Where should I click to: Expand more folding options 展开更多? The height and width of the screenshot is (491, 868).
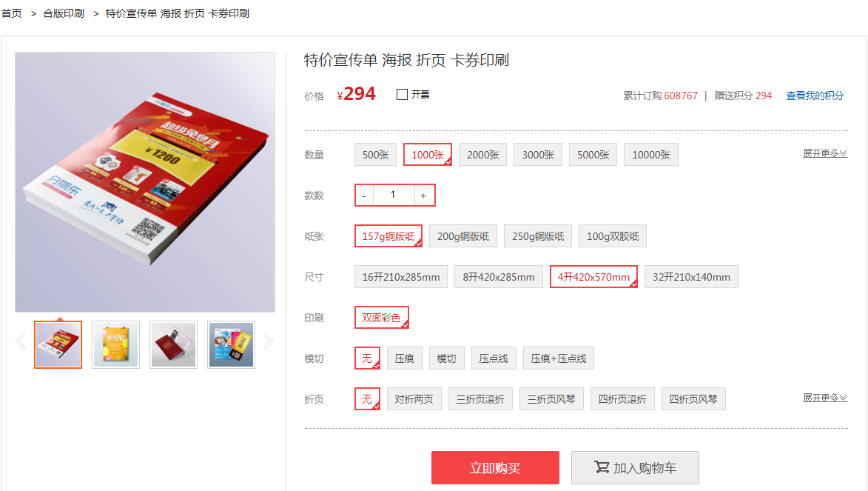(825, 398)
